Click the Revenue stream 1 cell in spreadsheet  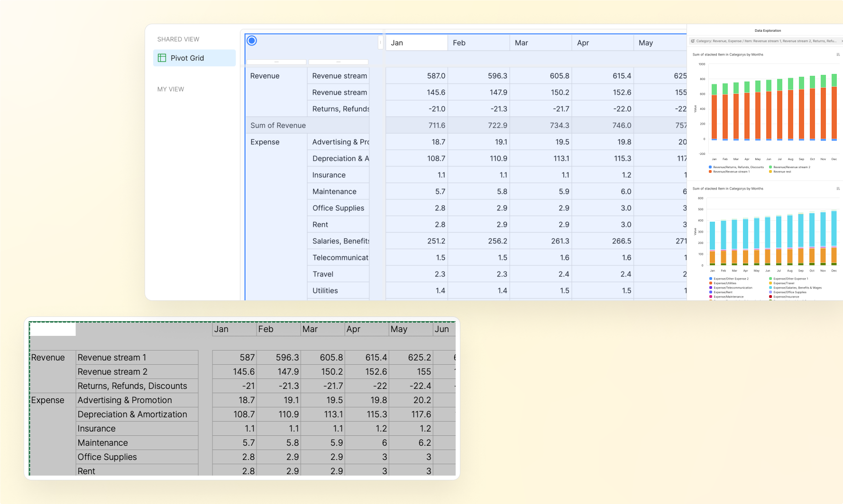(137, 358)
